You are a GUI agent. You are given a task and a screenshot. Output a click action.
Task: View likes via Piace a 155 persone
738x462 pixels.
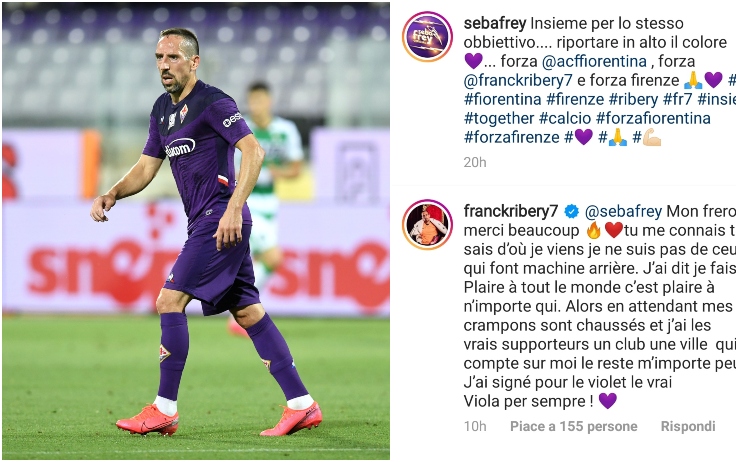(x=574, y=426)
